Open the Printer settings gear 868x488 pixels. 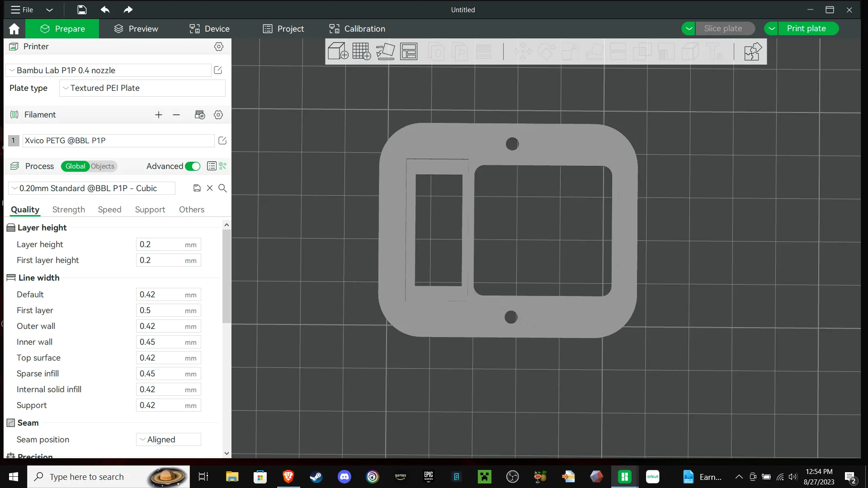(219, 47)
